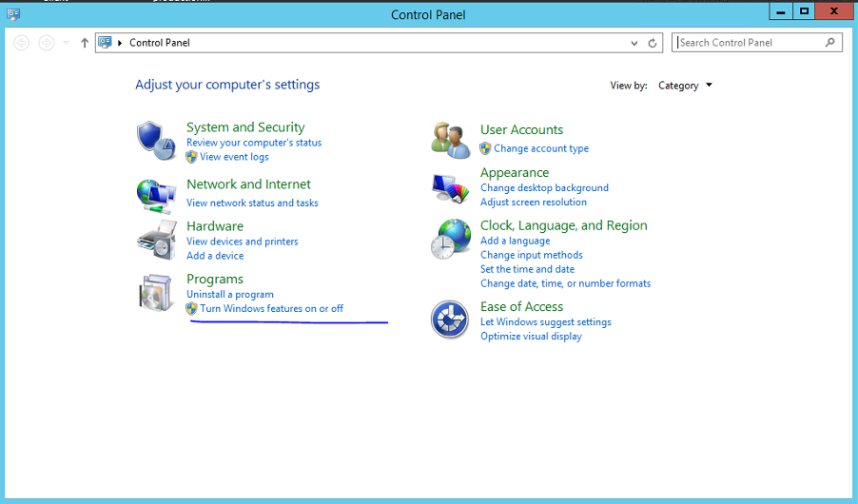
Task: Click the search magnifier icon
Action: (830, 42)
